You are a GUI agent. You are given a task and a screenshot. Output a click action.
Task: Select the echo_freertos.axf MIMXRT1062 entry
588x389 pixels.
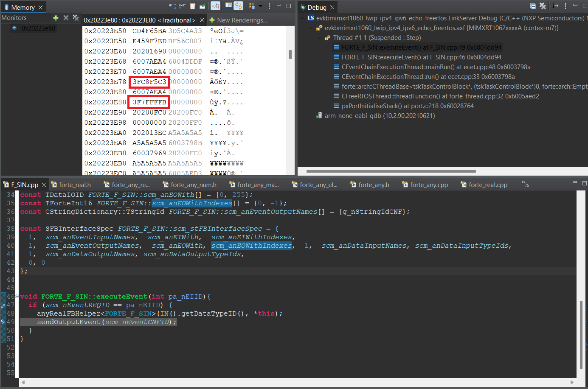coord(437,28)
